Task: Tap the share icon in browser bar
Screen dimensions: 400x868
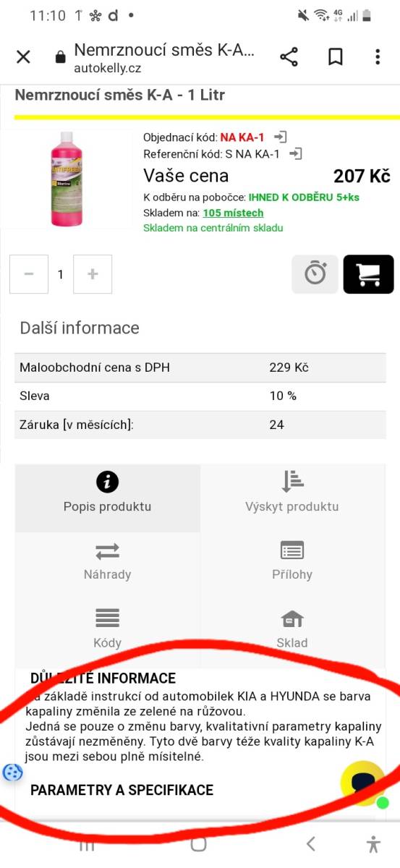Action: (x=289, y=57)
